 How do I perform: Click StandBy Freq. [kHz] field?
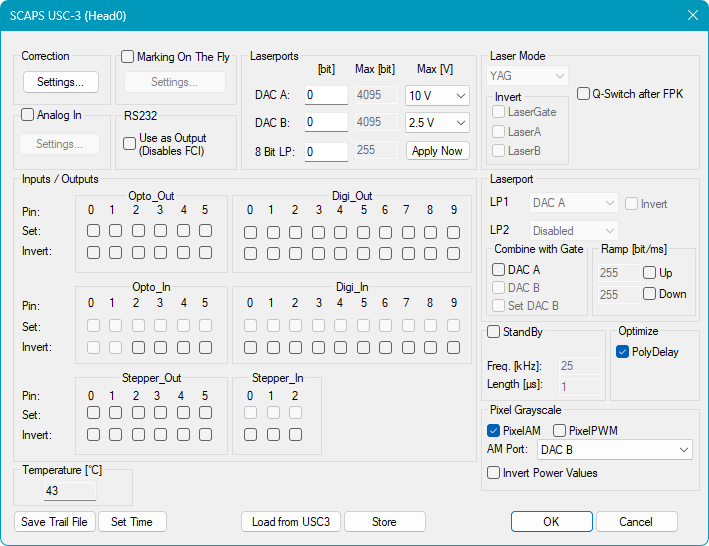580,366
